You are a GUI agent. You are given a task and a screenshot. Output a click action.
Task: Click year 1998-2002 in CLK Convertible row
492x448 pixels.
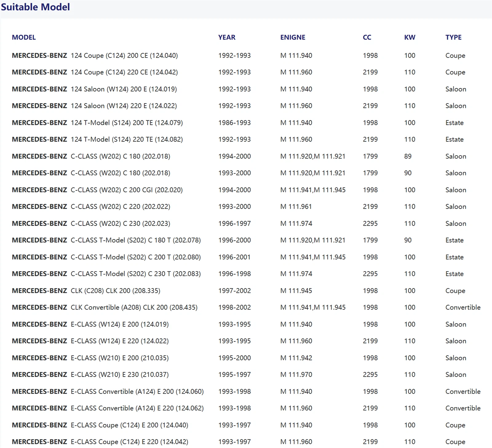coord(235,307)
